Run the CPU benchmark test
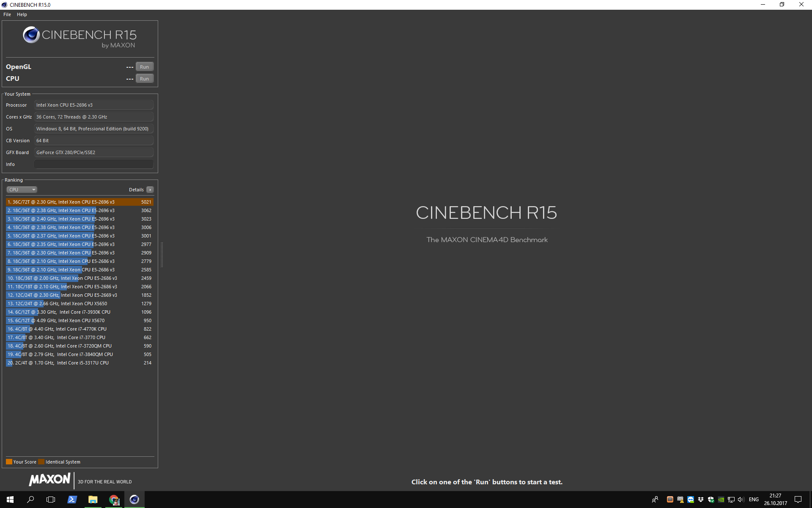Screen dimensions: 812x508 pos(144,79)
